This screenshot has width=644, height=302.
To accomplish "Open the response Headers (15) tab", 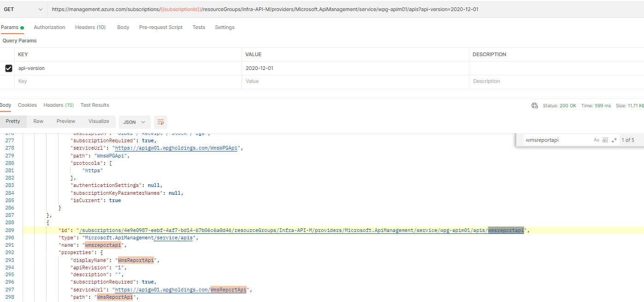I will [59, 105].
